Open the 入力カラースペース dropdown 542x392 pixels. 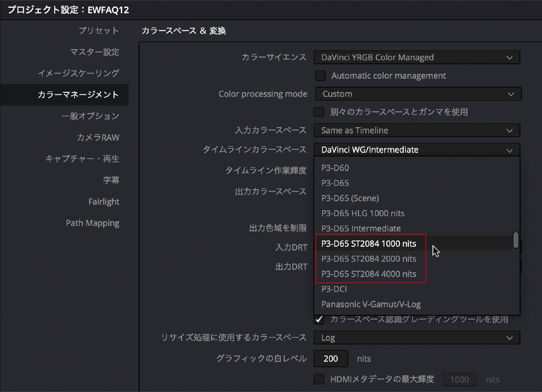tap(417, 130)
